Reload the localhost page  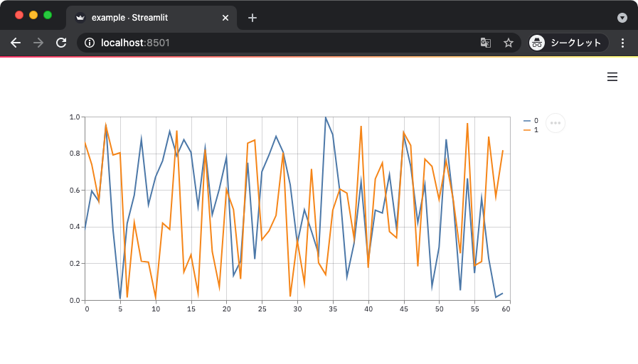(61, 43)
